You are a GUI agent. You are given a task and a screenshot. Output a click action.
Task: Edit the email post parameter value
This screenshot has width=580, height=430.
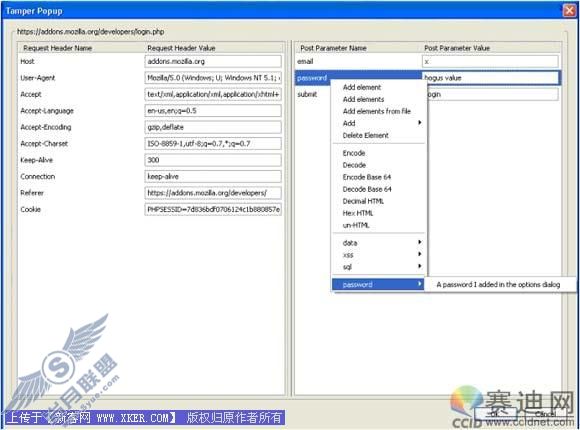(x=490, y=61)
